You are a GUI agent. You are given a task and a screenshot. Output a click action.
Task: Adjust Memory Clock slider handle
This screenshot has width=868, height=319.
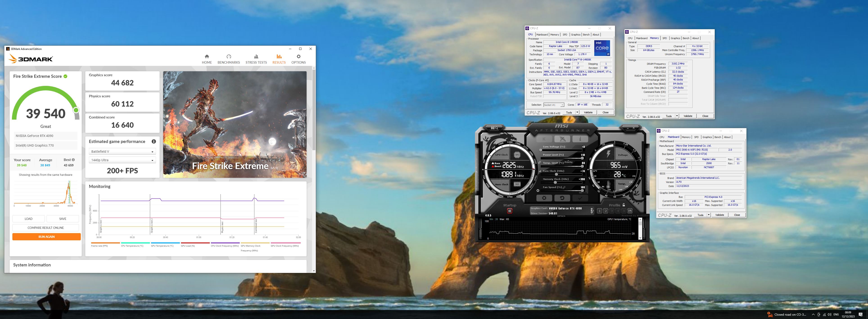(x=555, y=182)
